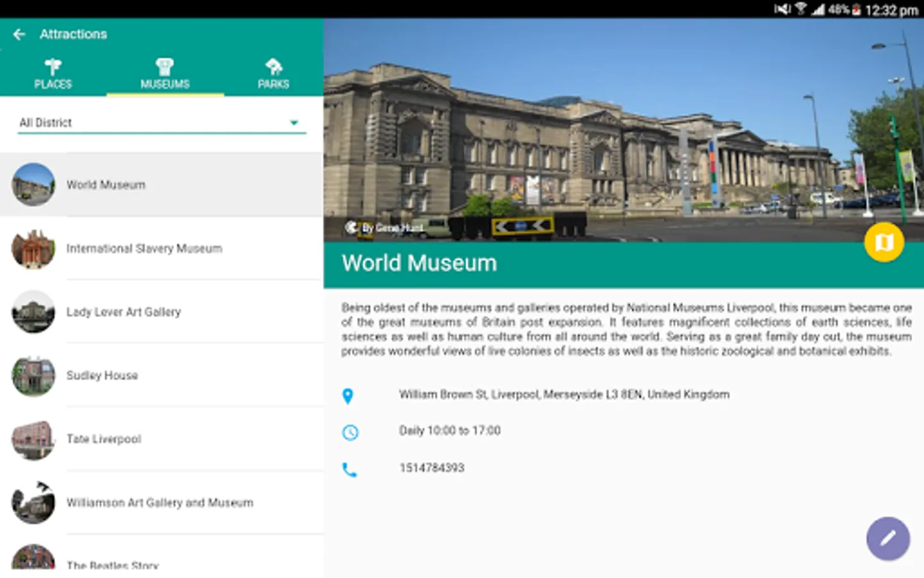Click the World Museum title heading
Image resolution: width=924 pixels, height=578 pixels.
point(420,263)
